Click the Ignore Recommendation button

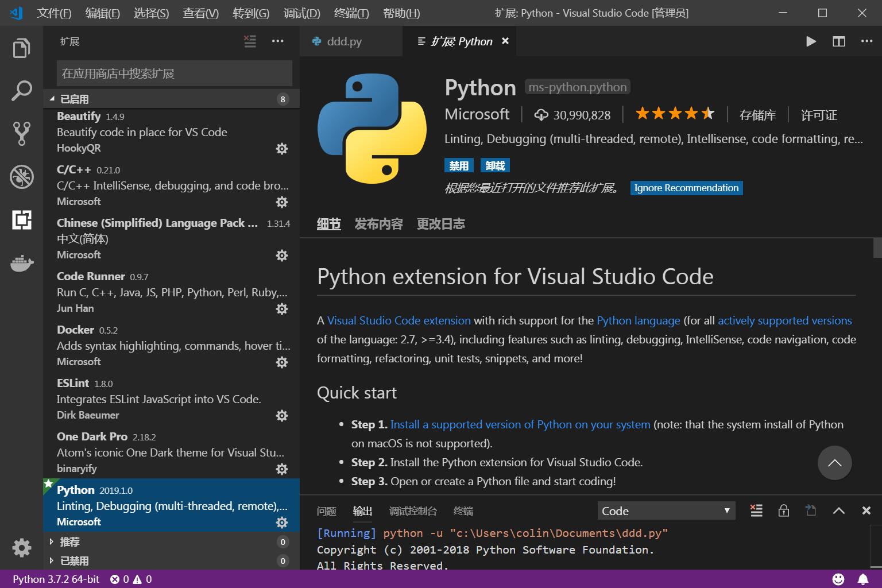click(686, 188)
